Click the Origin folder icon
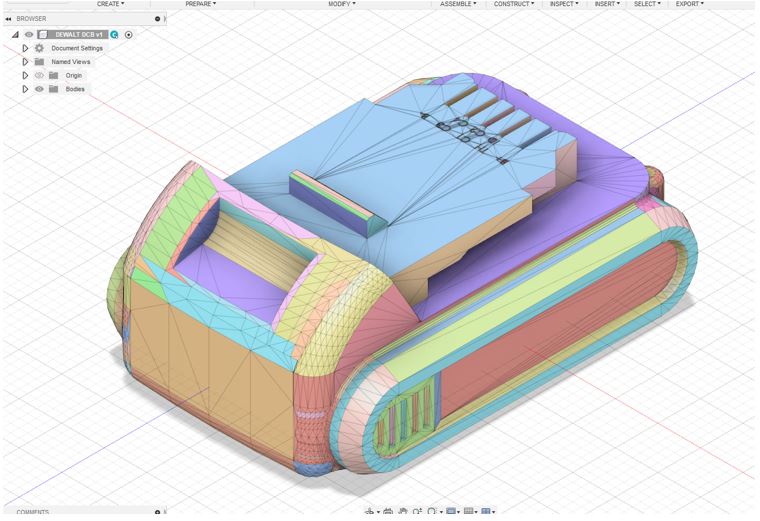 coord(53,76)
